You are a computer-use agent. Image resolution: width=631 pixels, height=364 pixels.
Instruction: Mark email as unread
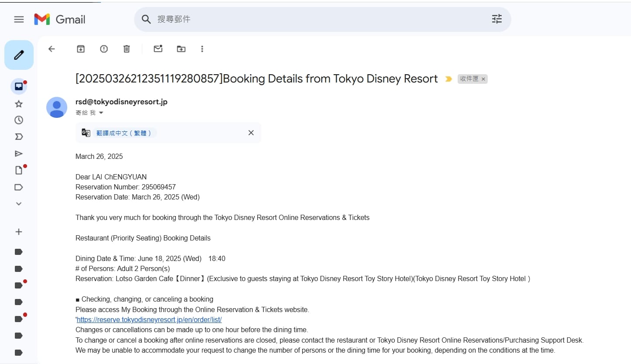pos(158,49)
